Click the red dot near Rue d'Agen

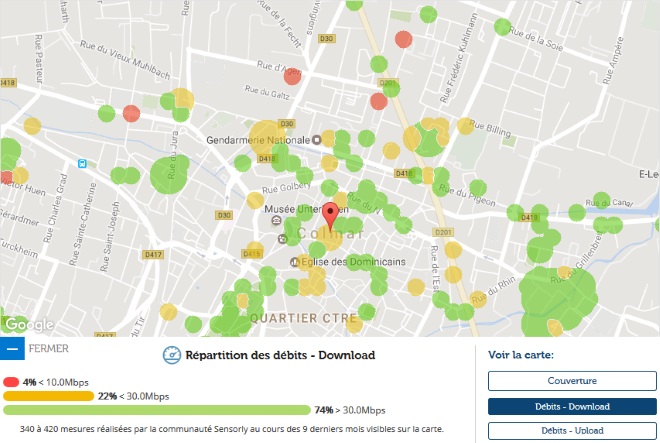(292, 76)
